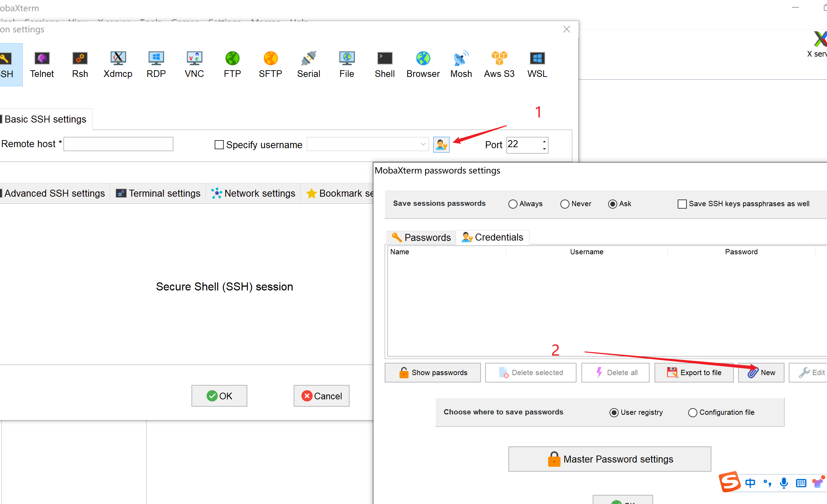Increase the Port number with up arrow

pyautogui.click(x=544, y=141)
